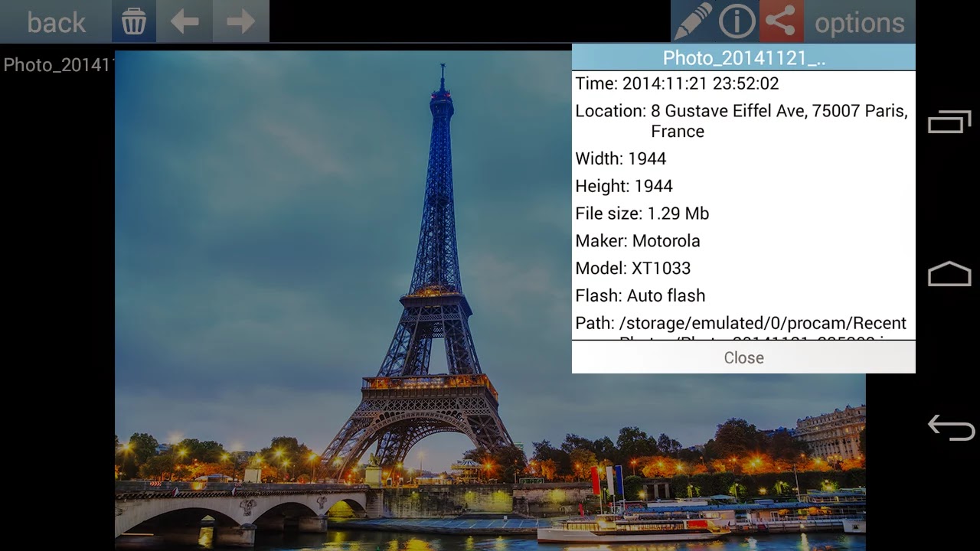The width and height of the screenshot is (980, 551).
Task: Click the Height: 1944 entry
Action: [624, 186]
